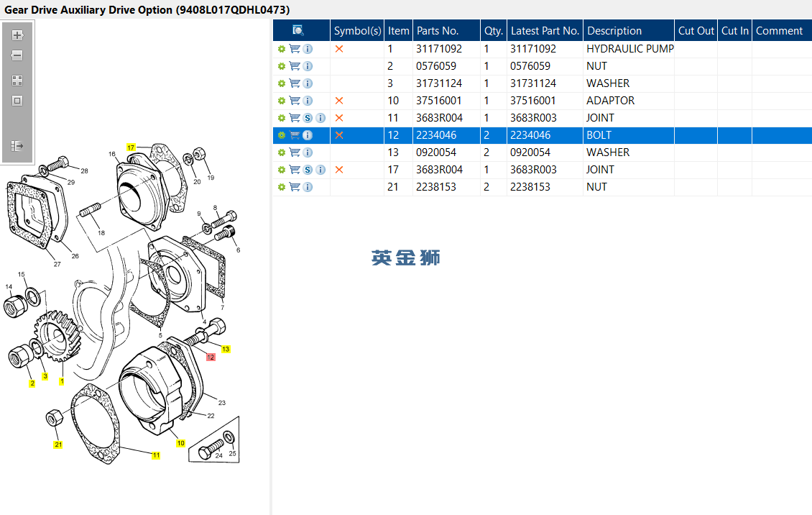This screenshot has width=812, height=515.
Task: Click the search icon in table header
Action: point(298,30)
